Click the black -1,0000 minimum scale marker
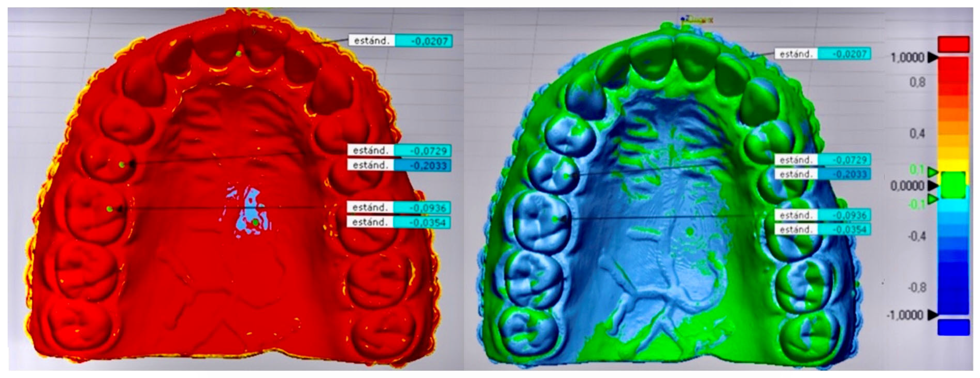Image resolution: width=980 pixels, height=378 pixels. point(932,315)
